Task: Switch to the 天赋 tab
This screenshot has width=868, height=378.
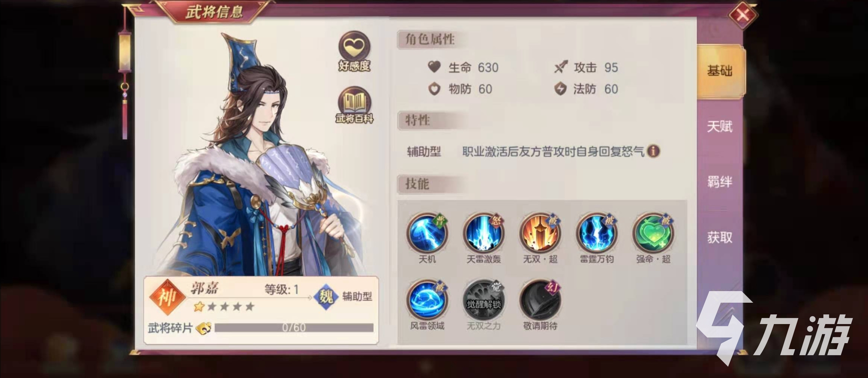Action: 720,127
